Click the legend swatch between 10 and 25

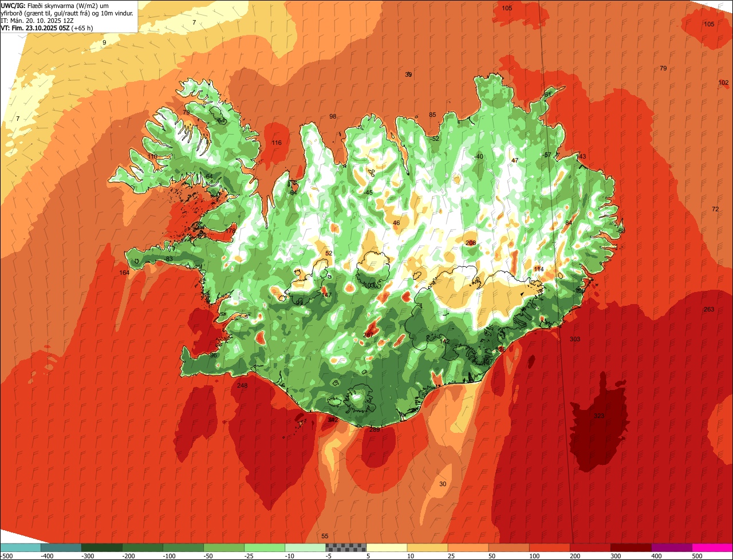point(427,547)
